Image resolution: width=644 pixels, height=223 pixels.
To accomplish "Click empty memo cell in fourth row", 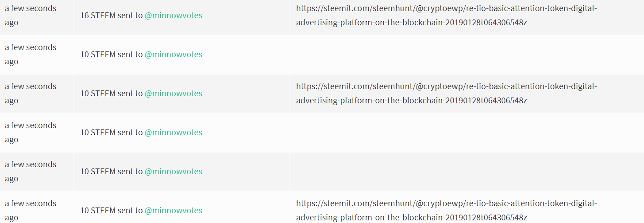I will click(467, 133).
